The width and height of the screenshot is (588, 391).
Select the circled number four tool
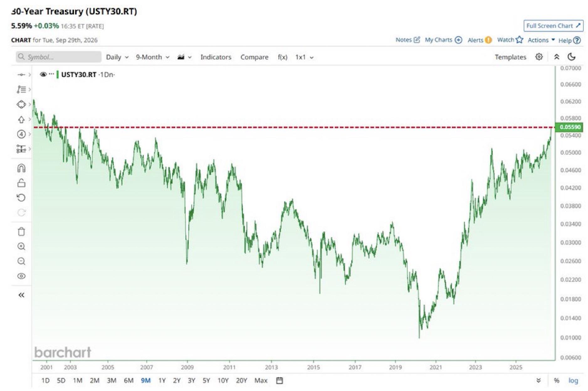[x=21, y=134]
